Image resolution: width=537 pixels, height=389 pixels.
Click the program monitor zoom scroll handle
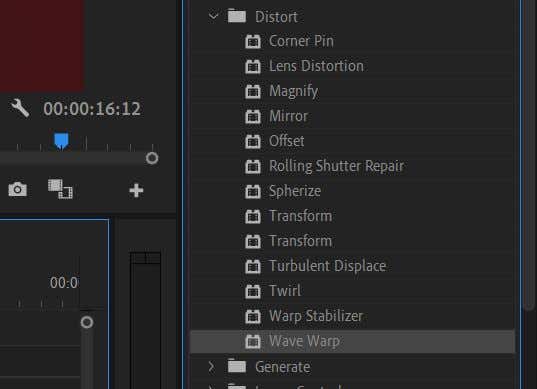coord(152,158)
